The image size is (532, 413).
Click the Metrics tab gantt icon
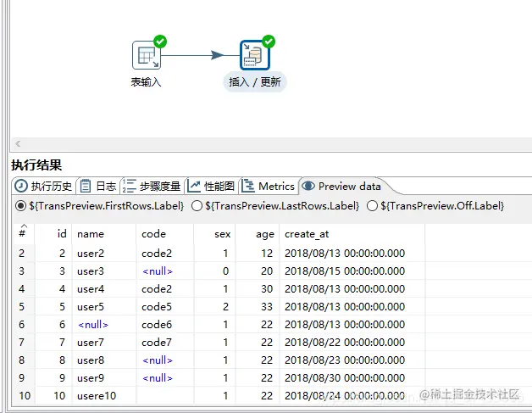click(248, 186)
